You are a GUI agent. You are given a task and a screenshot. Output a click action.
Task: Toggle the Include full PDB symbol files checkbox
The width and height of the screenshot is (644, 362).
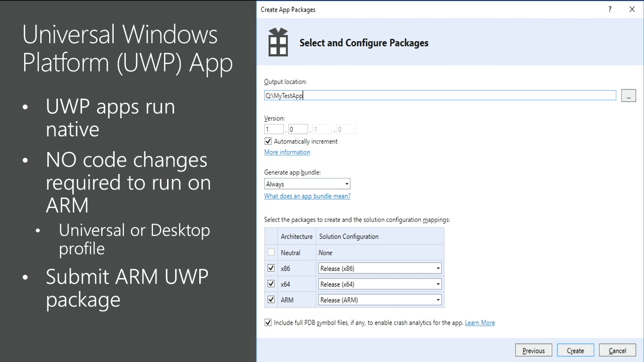[x=268, y=322]
